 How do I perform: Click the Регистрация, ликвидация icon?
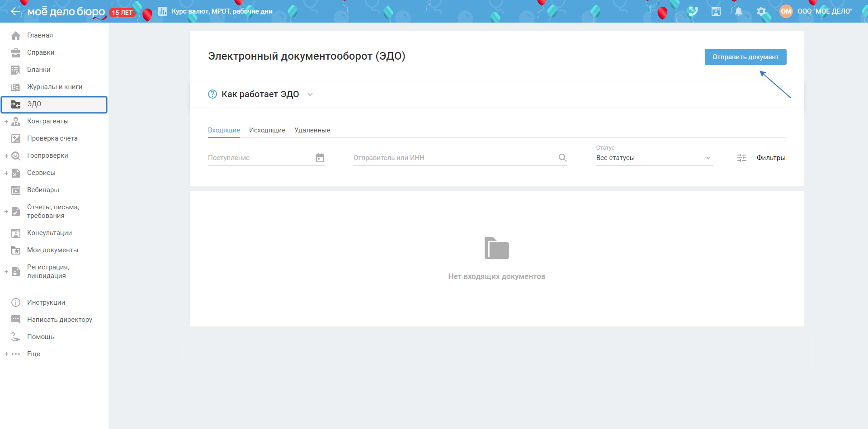(16, 271)
